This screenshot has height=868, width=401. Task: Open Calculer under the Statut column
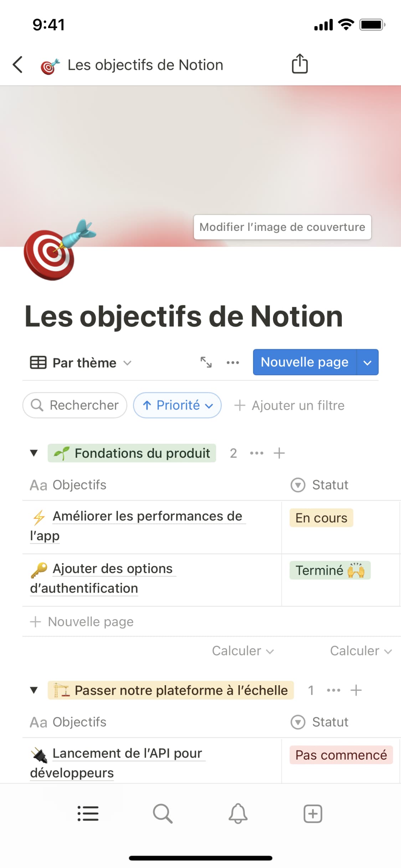(361, 651)
